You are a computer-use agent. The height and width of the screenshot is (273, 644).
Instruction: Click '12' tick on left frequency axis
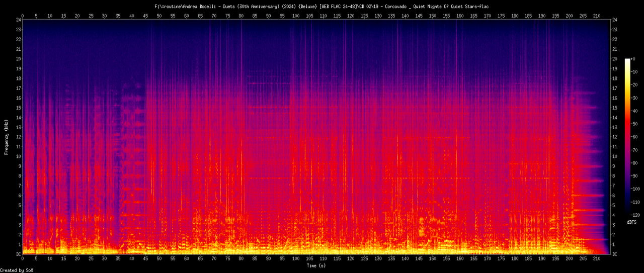pyautogui.click(x=19, y=137)
